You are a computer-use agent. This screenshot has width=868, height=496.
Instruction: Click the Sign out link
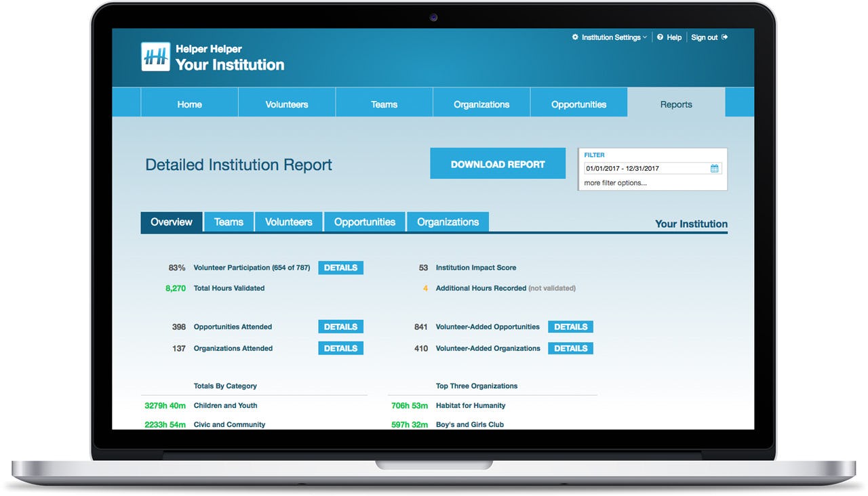[705, 37]
